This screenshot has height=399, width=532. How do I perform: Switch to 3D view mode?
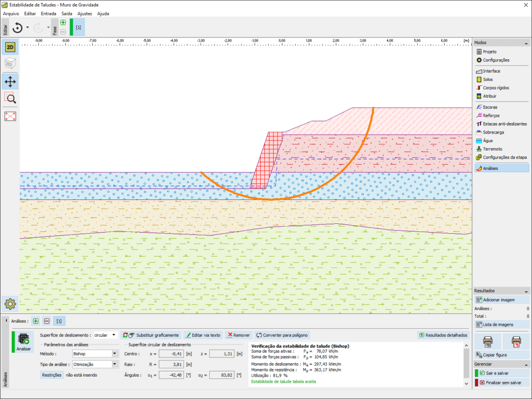[x=10, y=63]
